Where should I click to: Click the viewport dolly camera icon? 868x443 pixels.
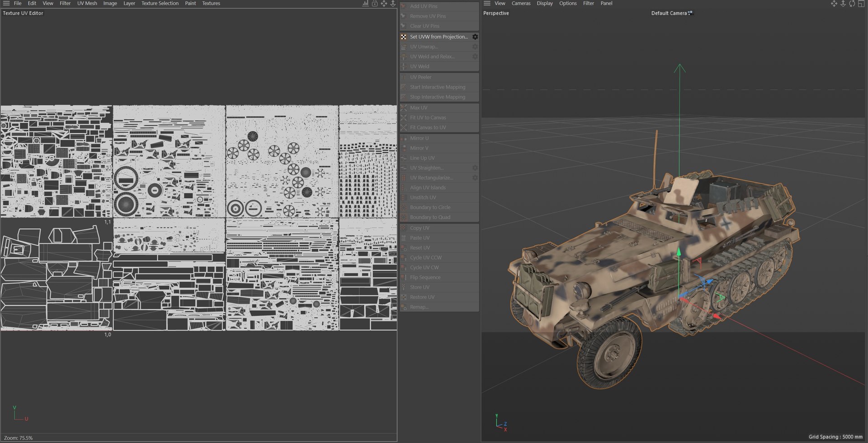tap(843, 3)
